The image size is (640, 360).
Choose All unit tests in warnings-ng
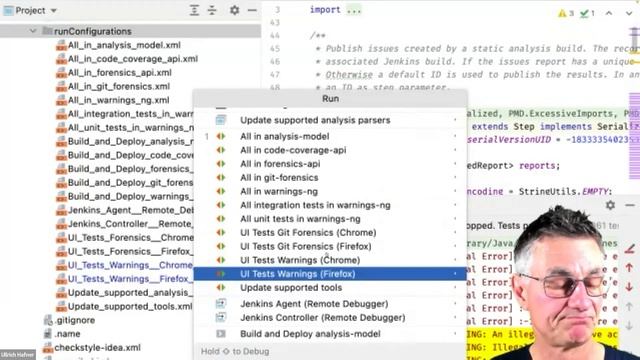(330, 219)
